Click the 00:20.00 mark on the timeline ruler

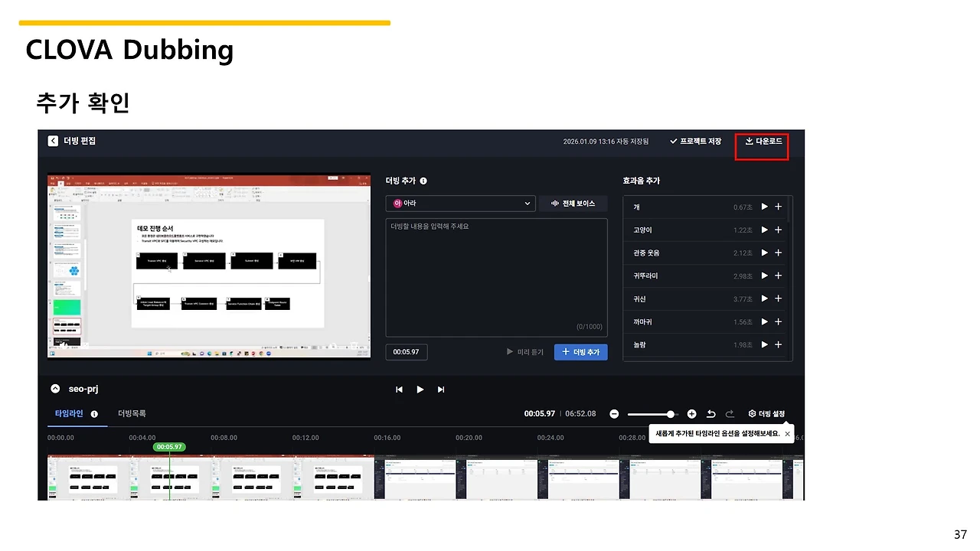click(x=469, y=438)
